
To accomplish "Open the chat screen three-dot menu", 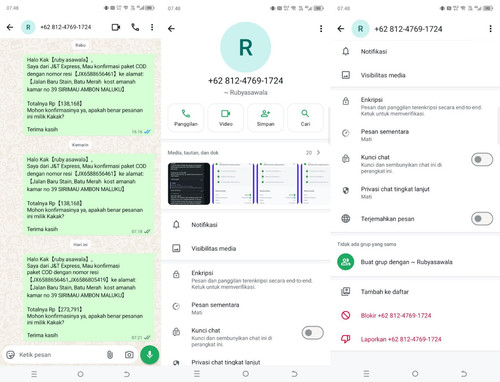I will [x=152, y=27].
